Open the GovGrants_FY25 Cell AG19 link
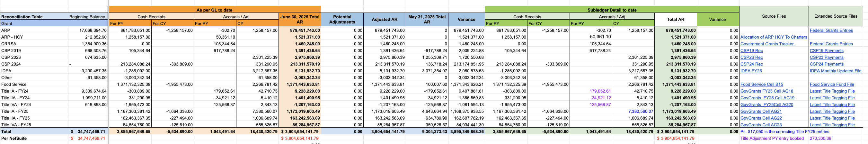The width and height of the screenshot is (868, 144). coord(767,98)
